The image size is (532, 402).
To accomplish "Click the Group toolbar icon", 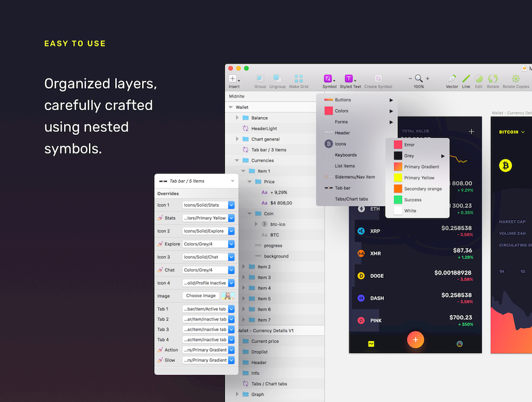I will [260, 79].
